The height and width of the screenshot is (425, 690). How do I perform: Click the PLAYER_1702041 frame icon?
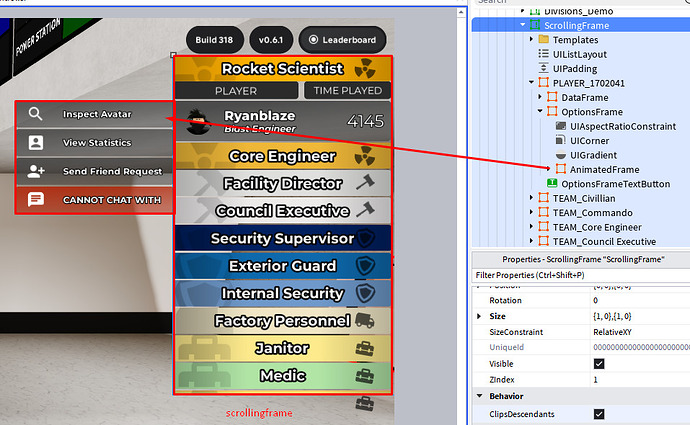coord(543,83)
